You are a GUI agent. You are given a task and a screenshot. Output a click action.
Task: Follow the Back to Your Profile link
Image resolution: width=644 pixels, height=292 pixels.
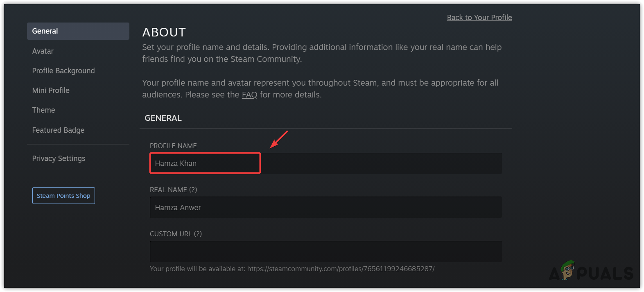pos(479,18)
